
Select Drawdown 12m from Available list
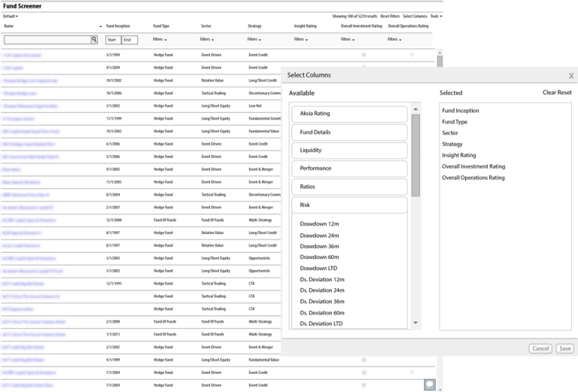[318, 224]
